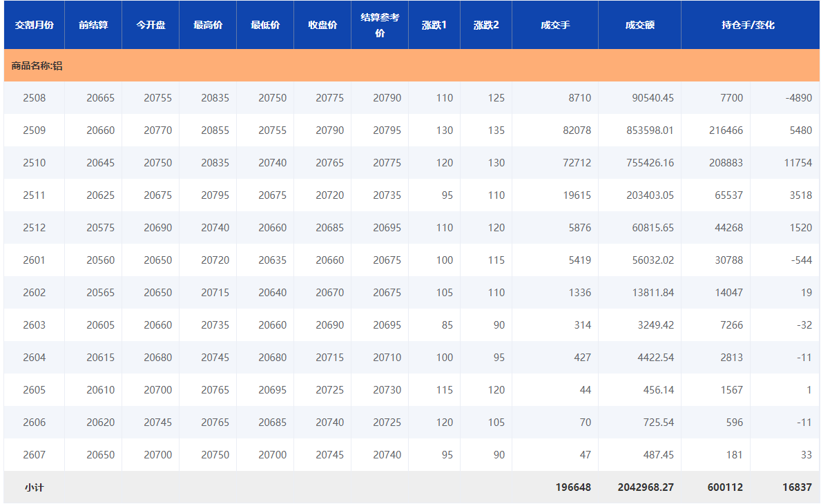Click the 商品名称:铝 group row

[x=37, y=66]
